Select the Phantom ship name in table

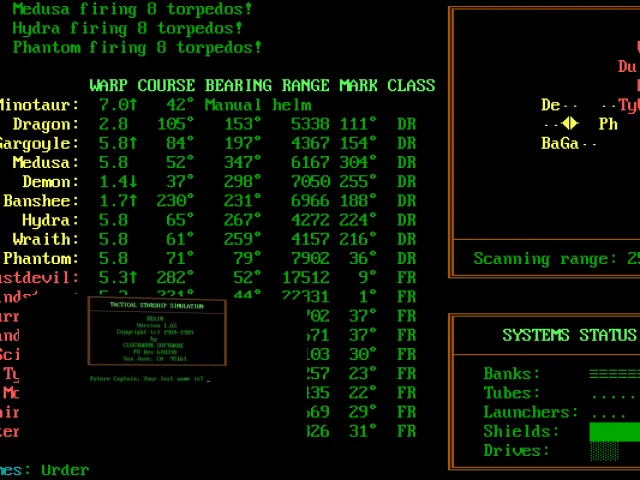coord(41,258)
